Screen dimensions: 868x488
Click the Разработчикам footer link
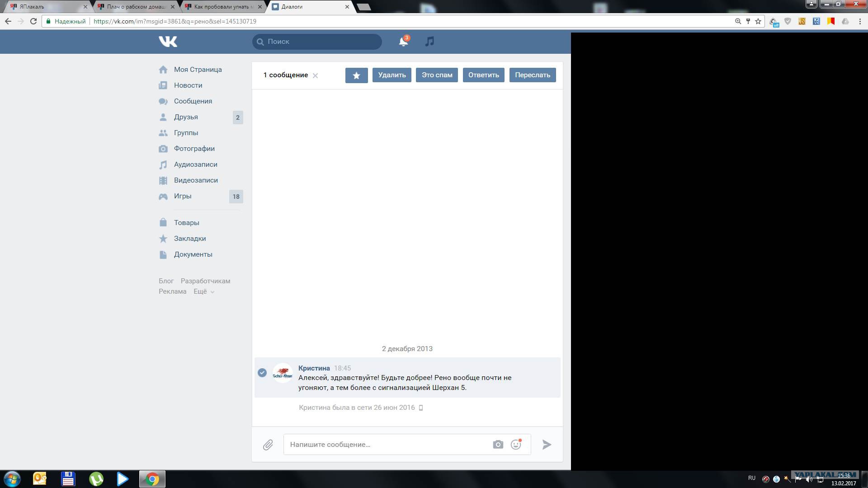coord(205,281)
